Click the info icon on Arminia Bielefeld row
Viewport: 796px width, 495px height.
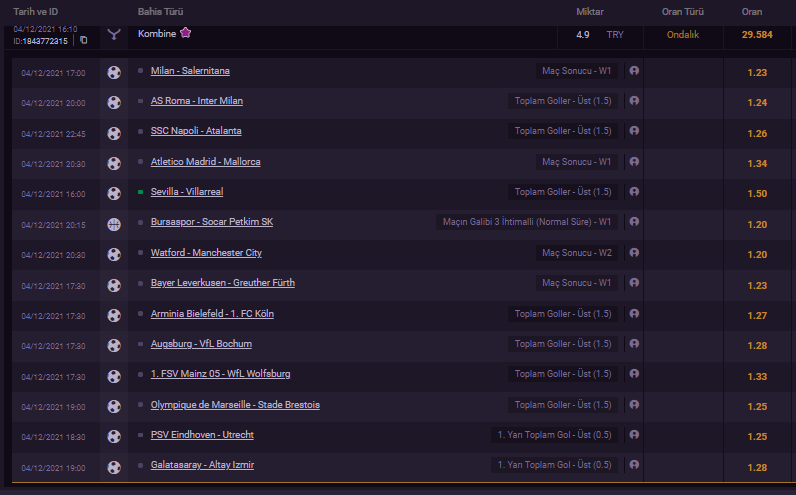[x=634, y=313]
